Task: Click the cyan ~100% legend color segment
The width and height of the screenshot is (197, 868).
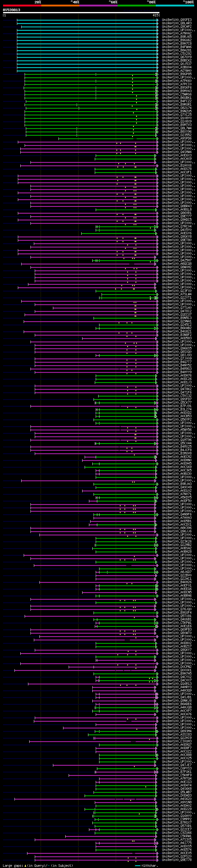Action: [175, 6]
